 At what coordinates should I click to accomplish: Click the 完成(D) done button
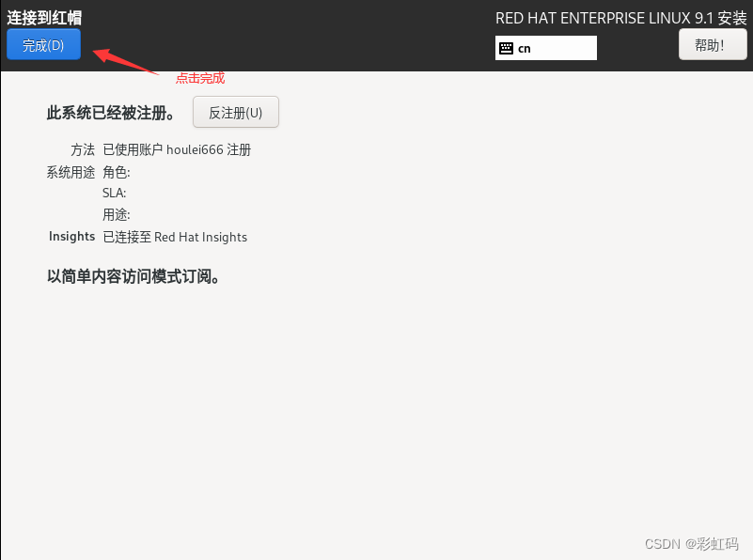pyautogui.click(x=43, y=44)
